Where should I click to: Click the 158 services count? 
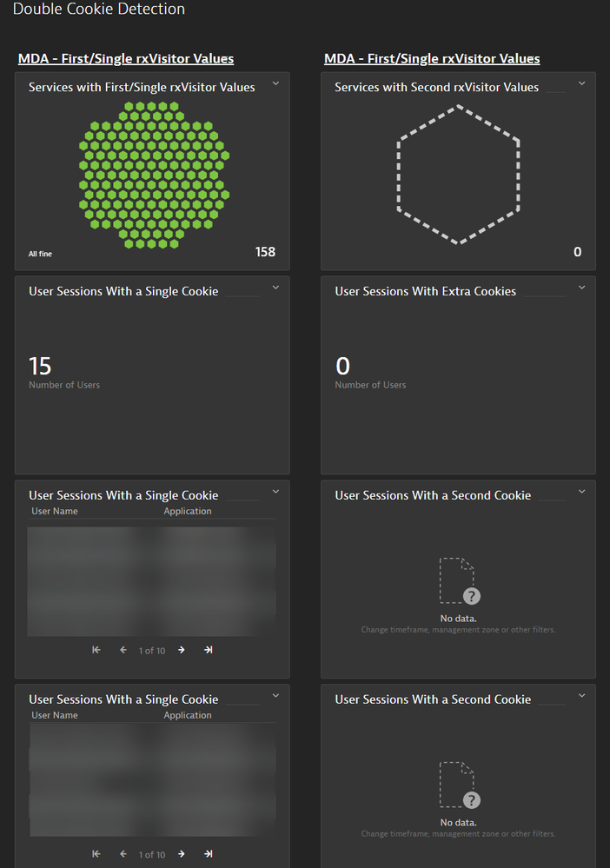click(x=265, y=252)
